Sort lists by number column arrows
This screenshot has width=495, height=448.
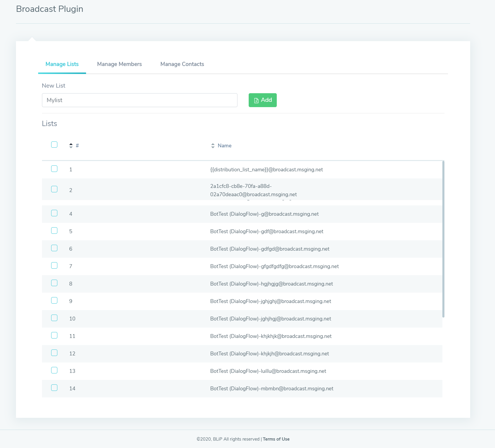click(71, 146)
